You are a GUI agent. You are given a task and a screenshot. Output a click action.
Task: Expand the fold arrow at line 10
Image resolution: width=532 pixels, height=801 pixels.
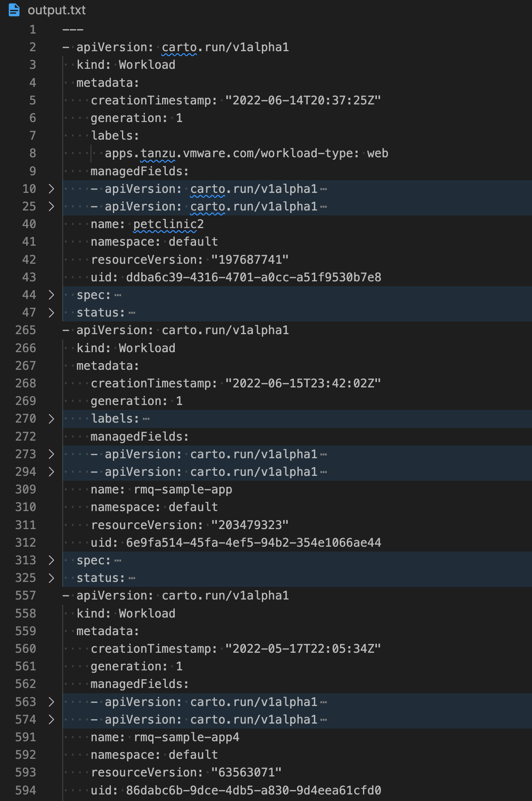(51, 189)
